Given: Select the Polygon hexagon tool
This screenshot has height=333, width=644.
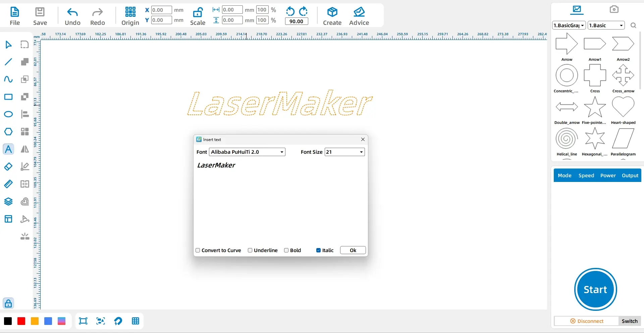Looking at the screenshot, I should (x=8, y=132).
